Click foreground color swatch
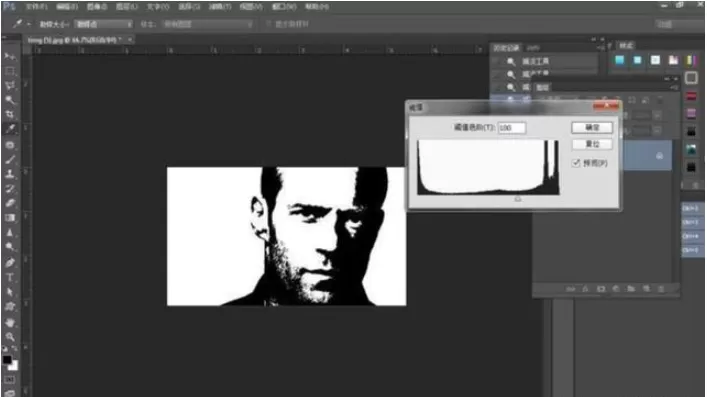This screenshot has height=397, width=707. tap(7, 360)
